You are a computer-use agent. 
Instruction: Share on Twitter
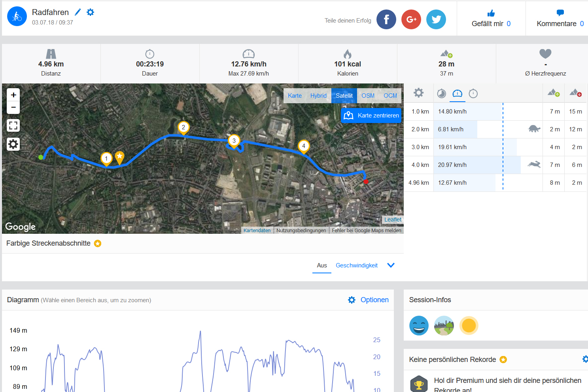436,19
